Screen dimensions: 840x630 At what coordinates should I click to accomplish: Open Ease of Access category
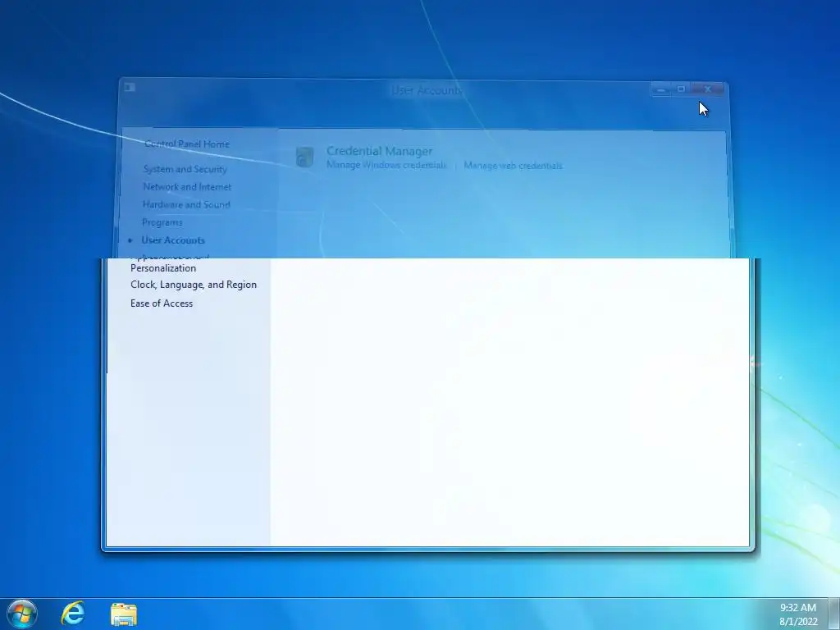[162, 304]
